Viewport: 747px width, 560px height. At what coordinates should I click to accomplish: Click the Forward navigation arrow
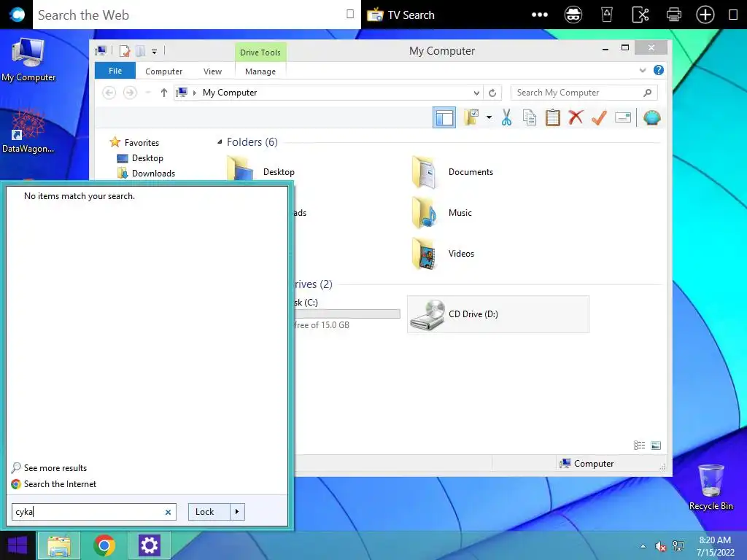pos(130,93)
